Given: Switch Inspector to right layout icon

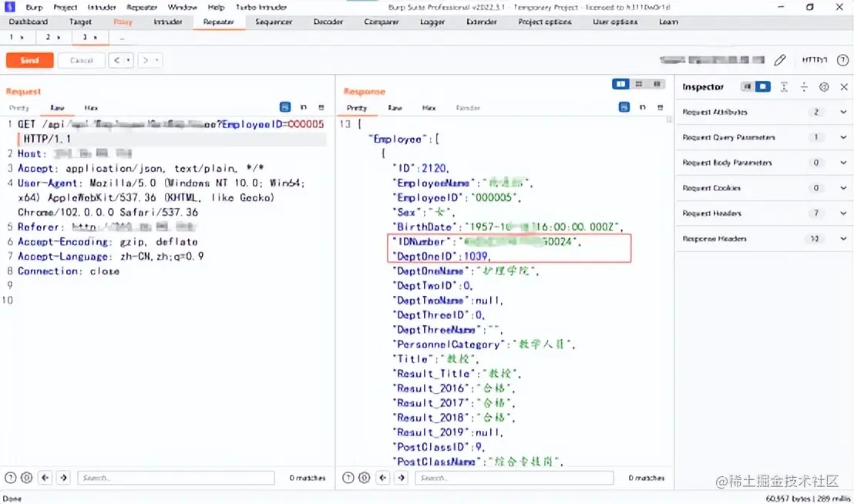Looking at the screenshot, I should (763, 86).
